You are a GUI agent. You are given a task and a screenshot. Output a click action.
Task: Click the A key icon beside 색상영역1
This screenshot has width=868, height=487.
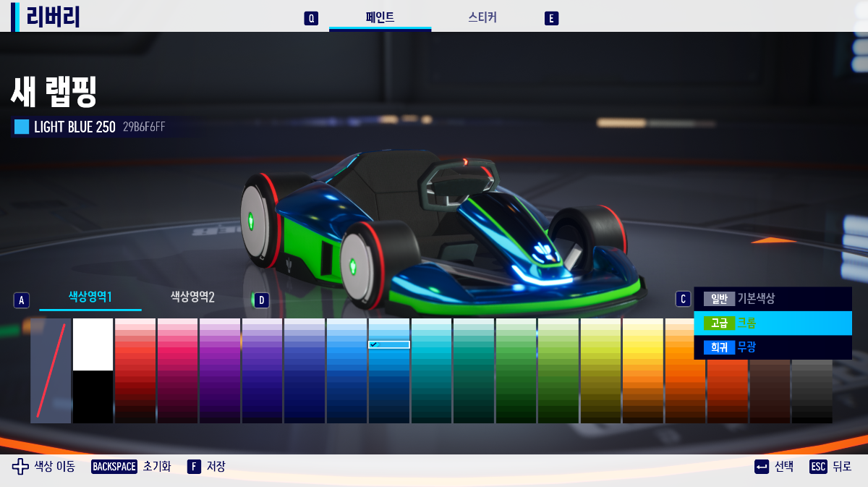(x=22, y=300)
